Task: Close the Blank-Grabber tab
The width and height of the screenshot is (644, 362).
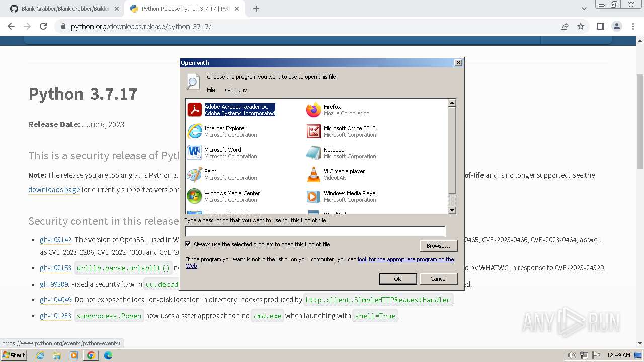Action: pyautogui.click(x=116, y=9)
